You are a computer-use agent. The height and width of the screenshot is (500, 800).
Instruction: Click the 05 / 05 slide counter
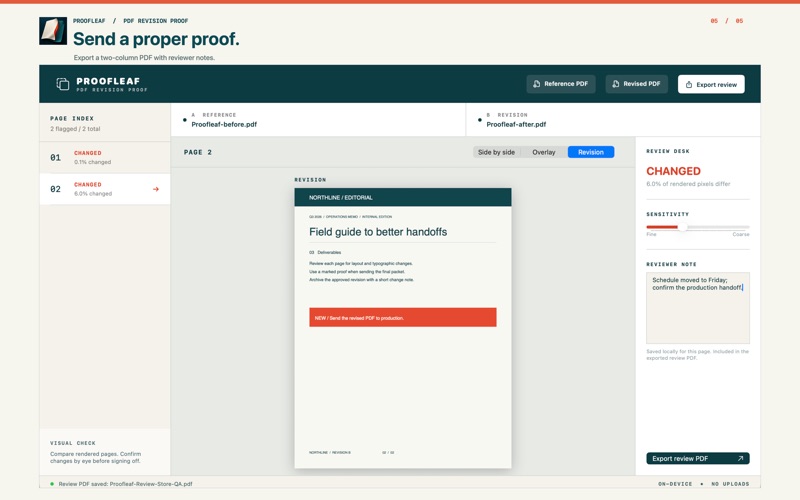727,21
